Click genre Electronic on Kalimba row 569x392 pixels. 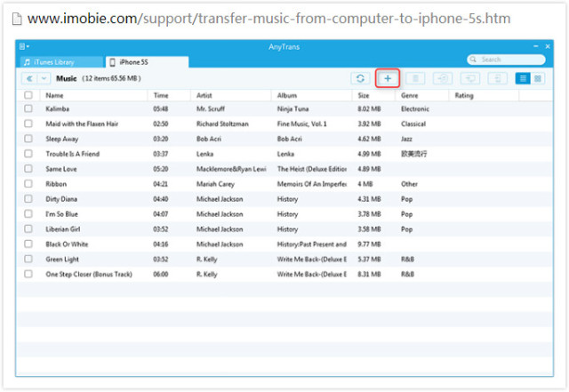[x=415, y=108]
